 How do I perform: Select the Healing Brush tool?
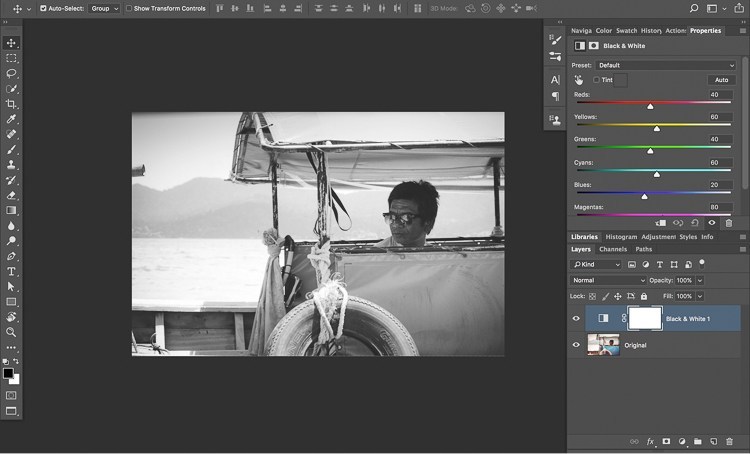pyautogui.click(x=11, y=134)
